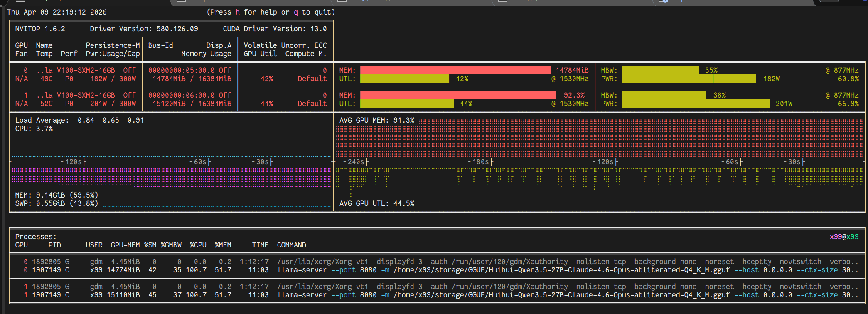
Task: Click the magenta 'h' help key hint
Action: click(x=237, y=12)
